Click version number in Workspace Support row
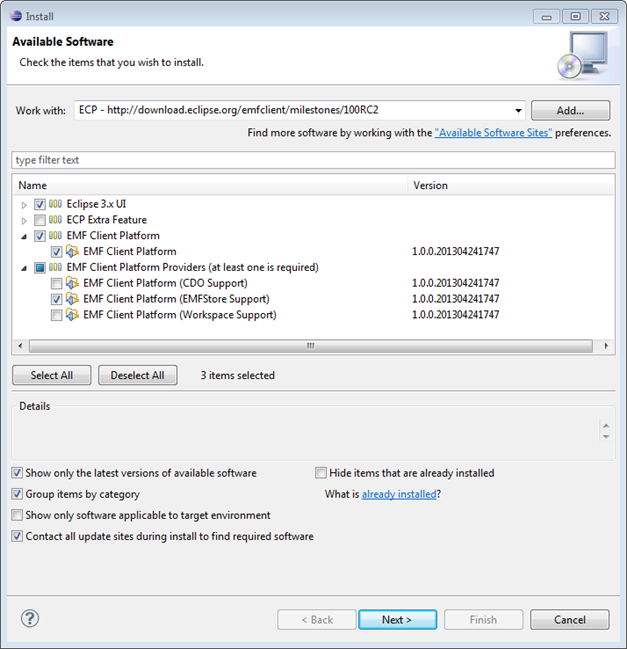Screen dimensions: 627x649 (x=456, y=315)
